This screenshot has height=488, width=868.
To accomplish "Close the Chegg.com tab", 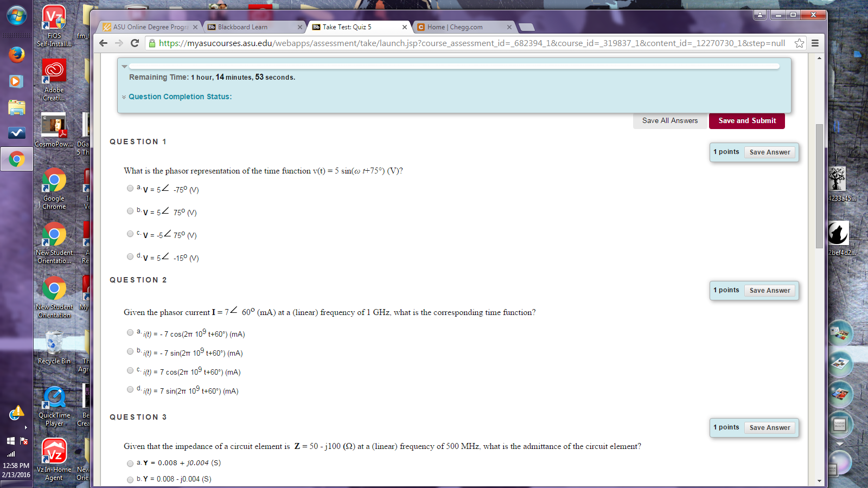I will [509, 27].
